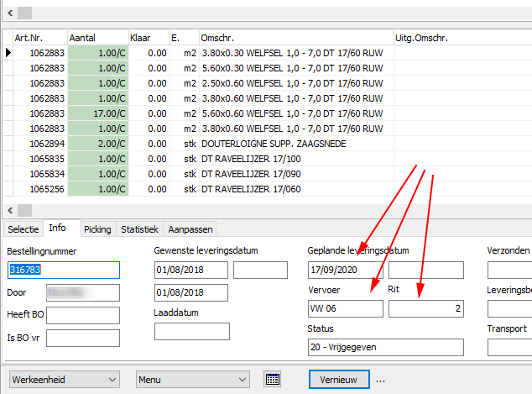Click the Geplande leveringsdatum field 17/09/2020
The image size is (532, 394).
(x=346, y=270)
